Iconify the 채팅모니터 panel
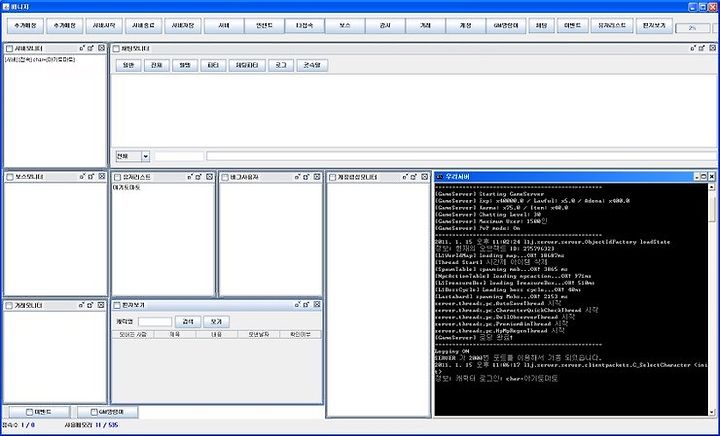The width and height of the screenshot is (720, 436). coord(692,48)
